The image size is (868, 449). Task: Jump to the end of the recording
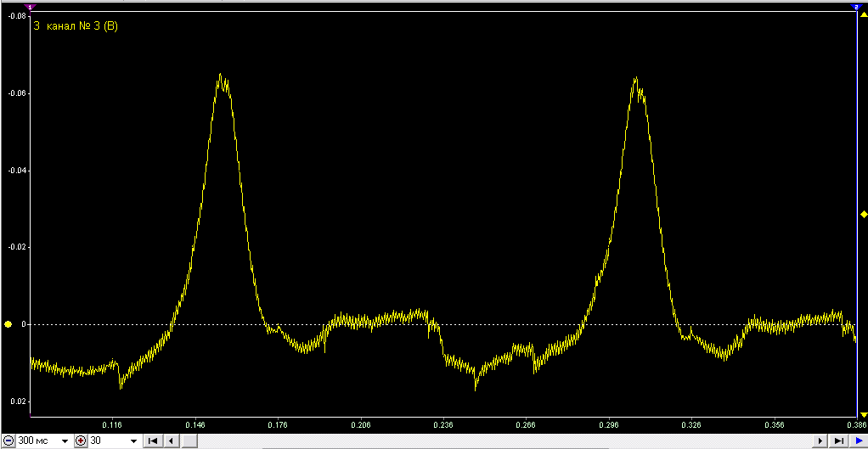click(x=839, y=441)
